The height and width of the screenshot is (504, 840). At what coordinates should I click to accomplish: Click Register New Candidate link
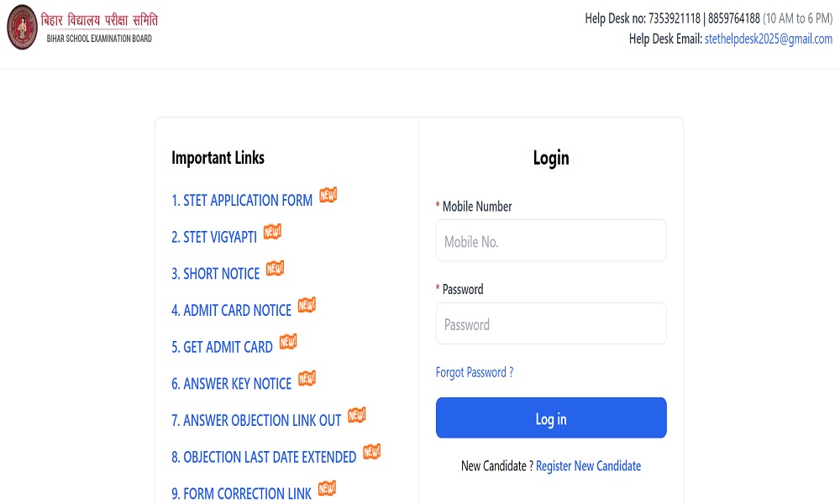tap(588, 465)
